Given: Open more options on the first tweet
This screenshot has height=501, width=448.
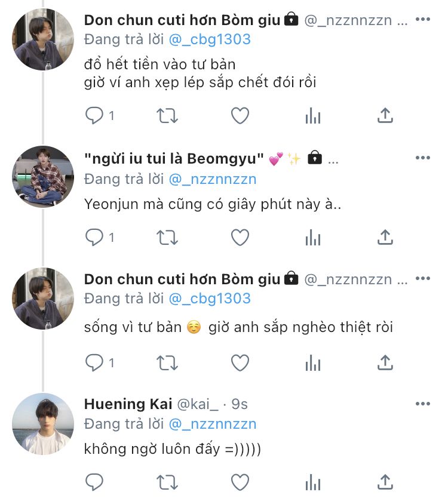Looking at the screenshot, I should (x=422, y=20).
